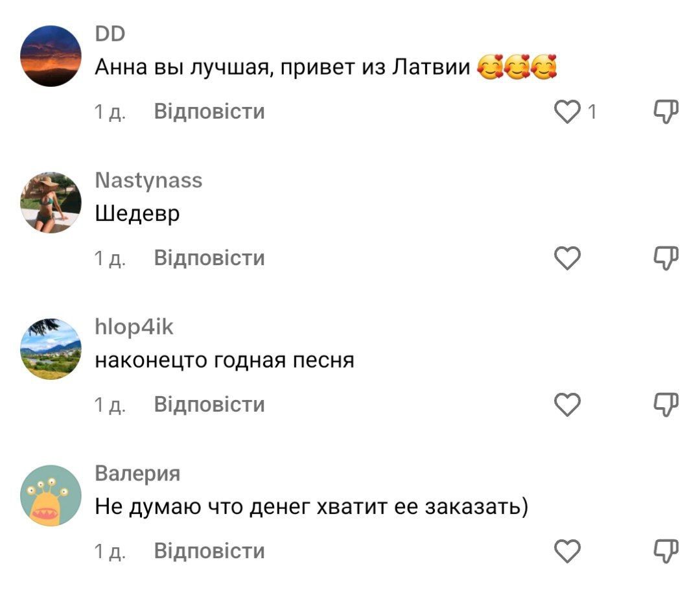Screen dimensions: 700x599
Task: Open the hlop4ik username link
Action: 134,327
